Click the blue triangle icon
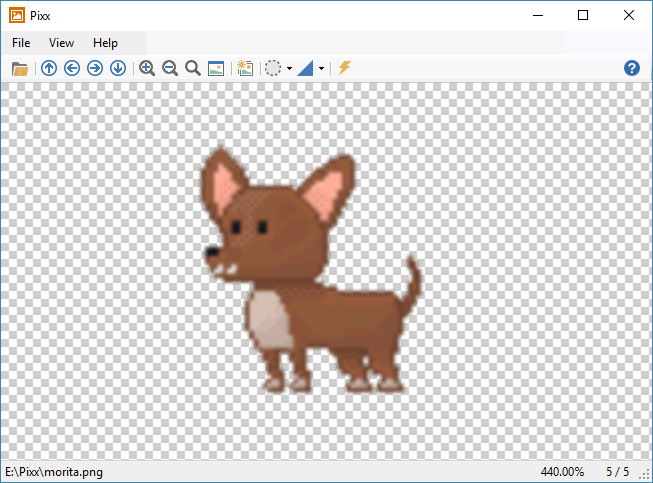The height and width of the screenshot is (483, 653). (305, 68)
